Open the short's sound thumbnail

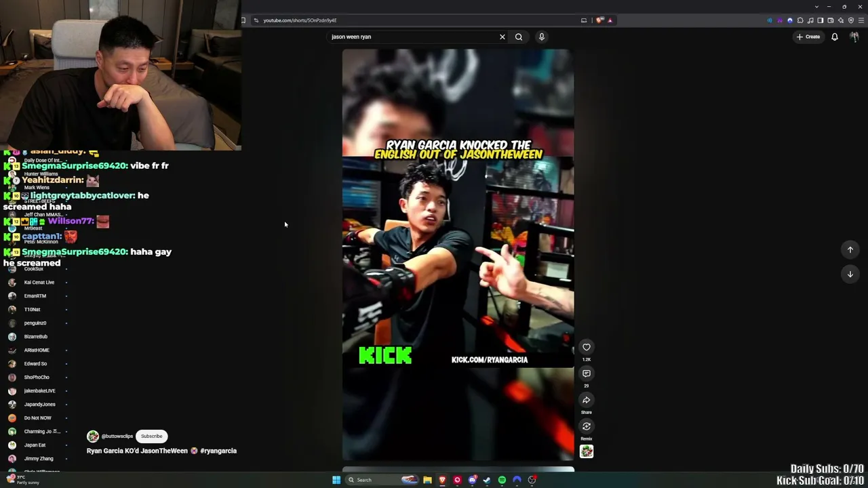point(587,451)
